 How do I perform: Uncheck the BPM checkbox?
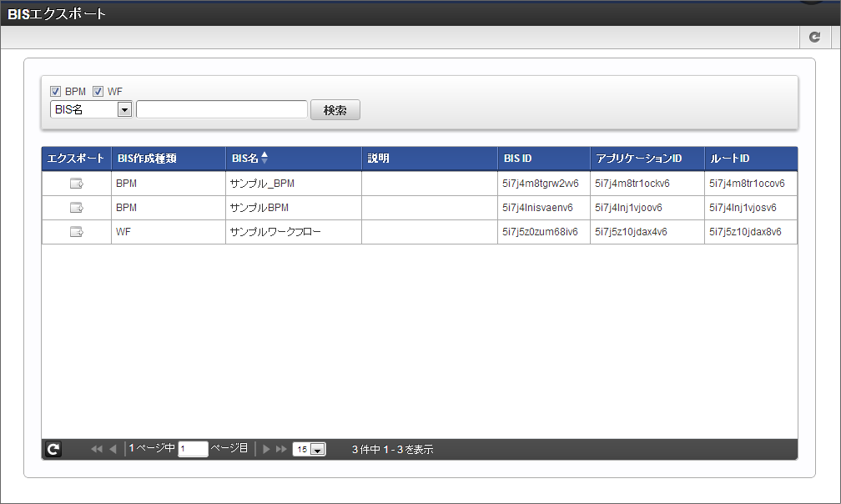(56, 92)
